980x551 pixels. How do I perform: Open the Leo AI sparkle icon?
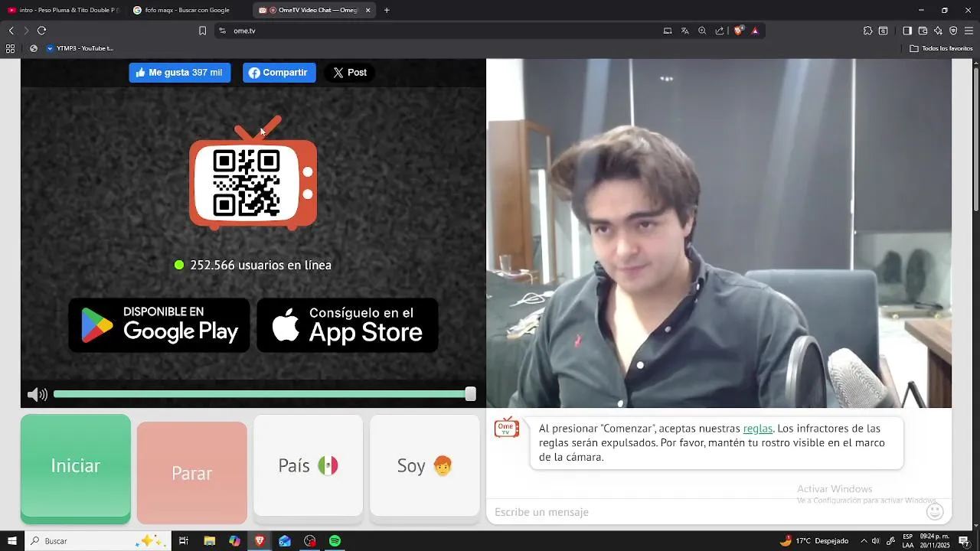point(938,31)
